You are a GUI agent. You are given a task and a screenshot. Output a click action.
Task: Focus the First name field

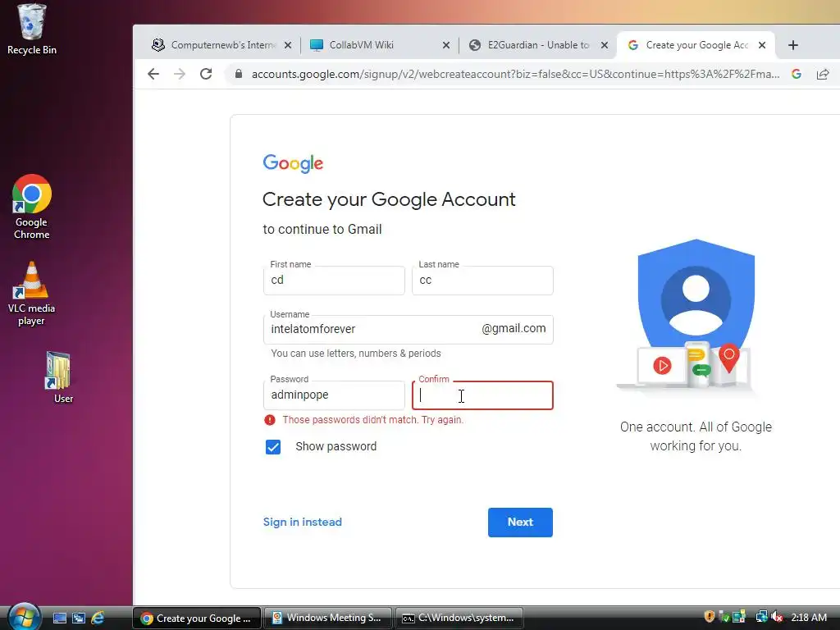click(334, 281)
